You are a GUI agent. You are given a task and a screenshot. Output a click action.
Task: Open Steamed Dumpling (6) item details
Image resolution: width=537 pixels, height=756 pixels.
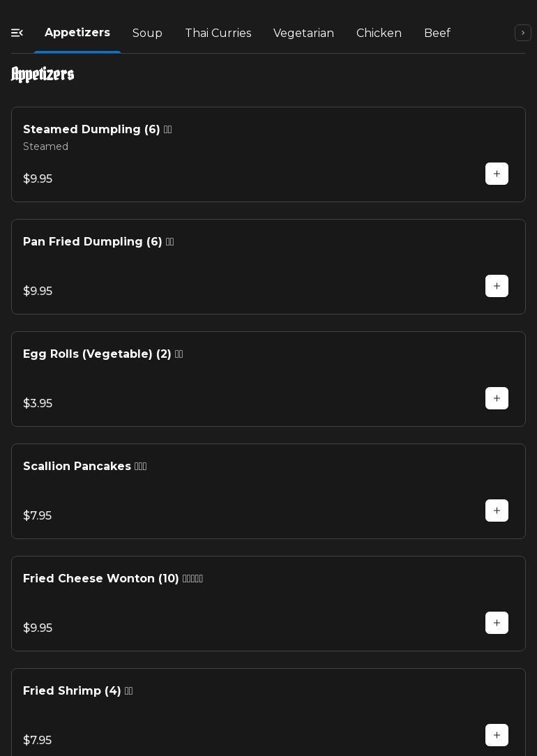tap(91, 130)
